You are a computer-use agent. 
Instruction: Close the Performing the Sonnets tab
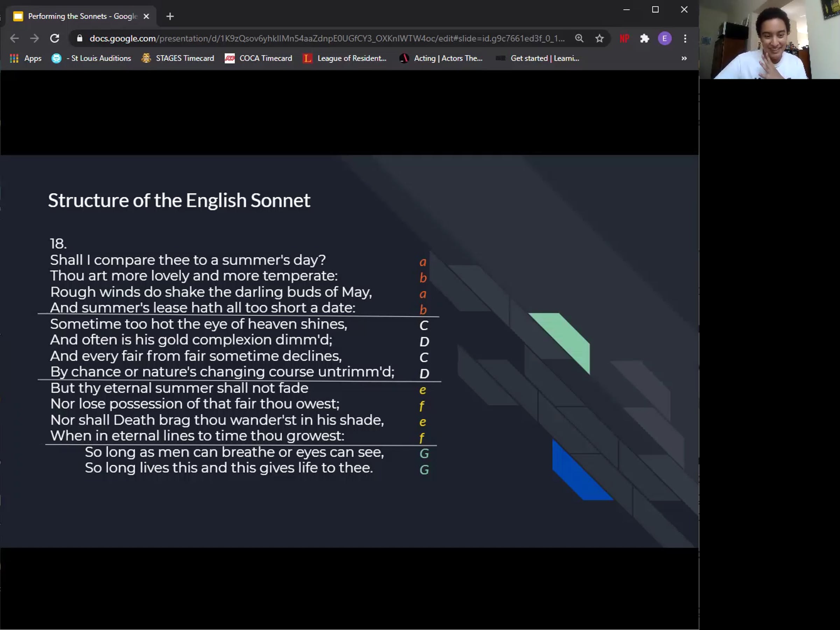click(146, 16)
